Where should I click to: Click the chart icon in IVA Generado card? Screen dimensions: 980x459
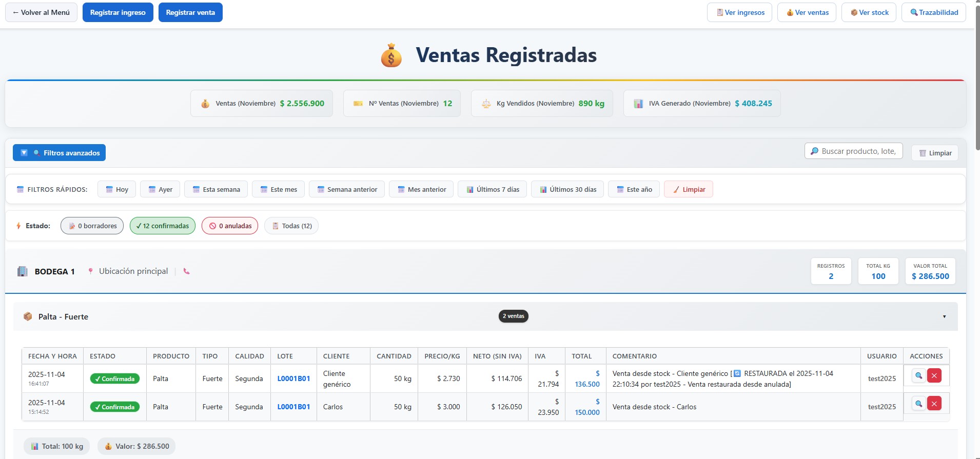pos(638,104)
